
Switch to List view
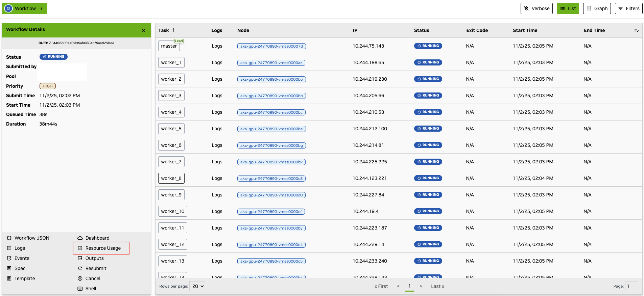click(568, 8)
